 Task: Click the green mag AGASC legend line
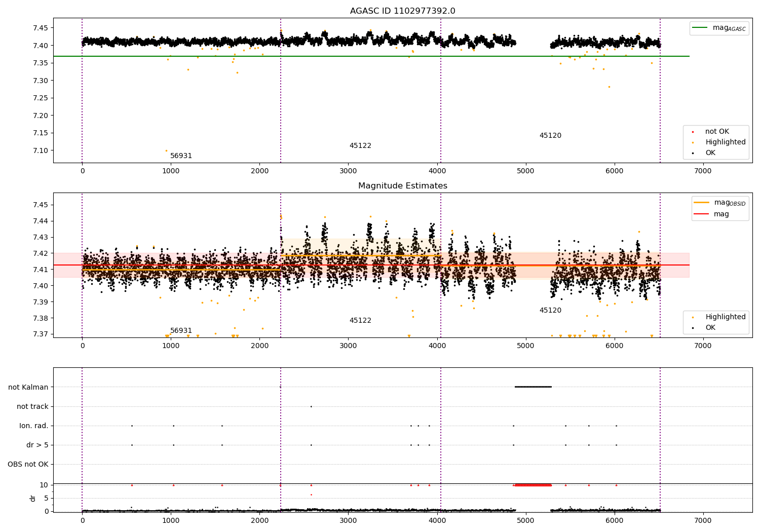[x=700, y=28]
